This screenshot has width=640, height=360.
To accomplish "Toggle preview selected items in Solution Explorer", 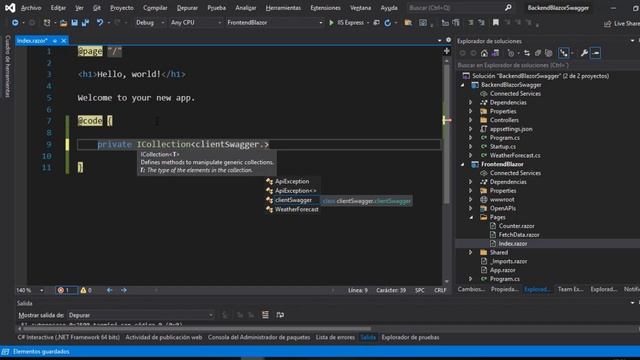I will (x=596, y=53).
